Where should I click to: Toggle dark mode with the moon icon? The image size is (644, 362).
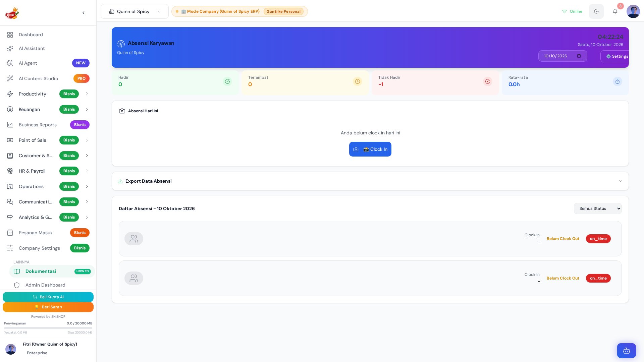[x=596, y=11]
